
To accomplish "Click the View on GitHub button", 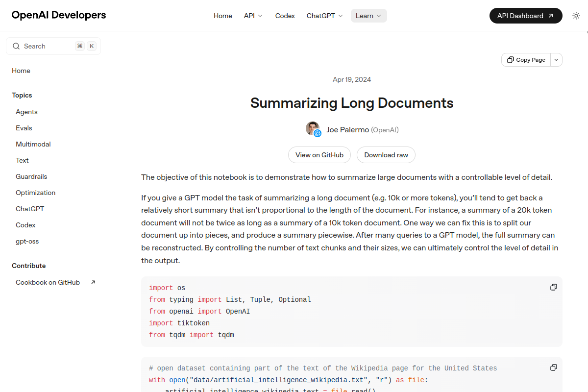I will 319,154.
